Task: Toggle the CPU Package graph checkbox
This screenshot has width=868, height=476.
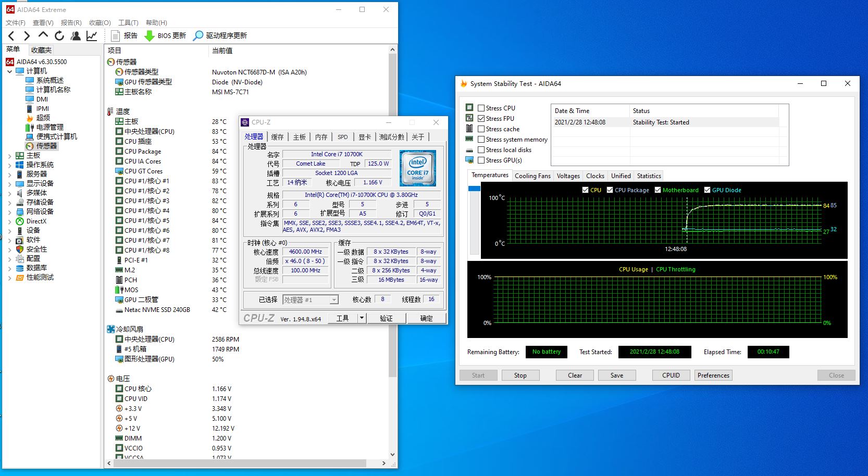Action: 610,190
